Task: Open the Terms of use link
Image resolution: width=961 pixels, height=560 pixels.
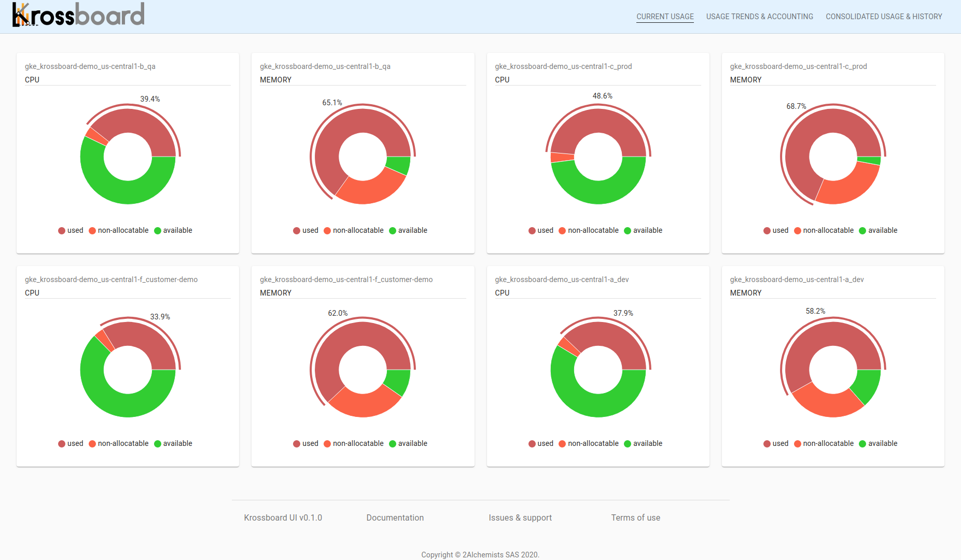Action: pos(635,517)
